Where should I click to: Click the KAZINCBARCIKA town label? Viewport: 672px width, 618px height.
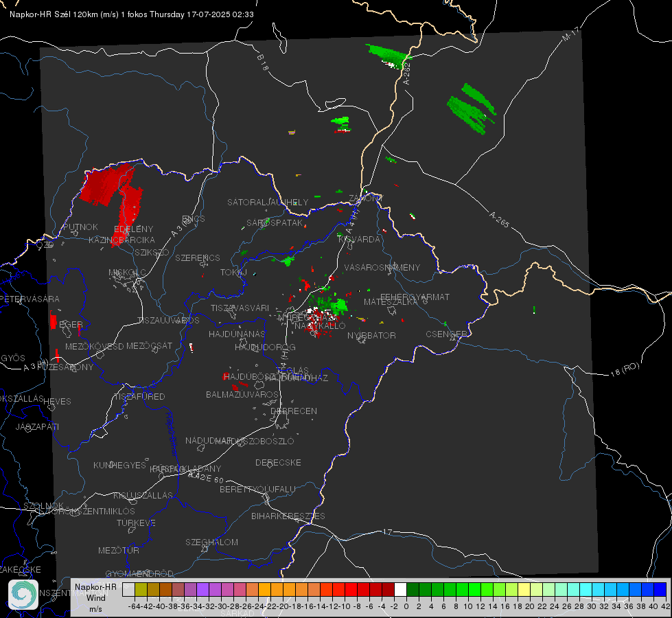pyautogui.click(x=121, y=240)
